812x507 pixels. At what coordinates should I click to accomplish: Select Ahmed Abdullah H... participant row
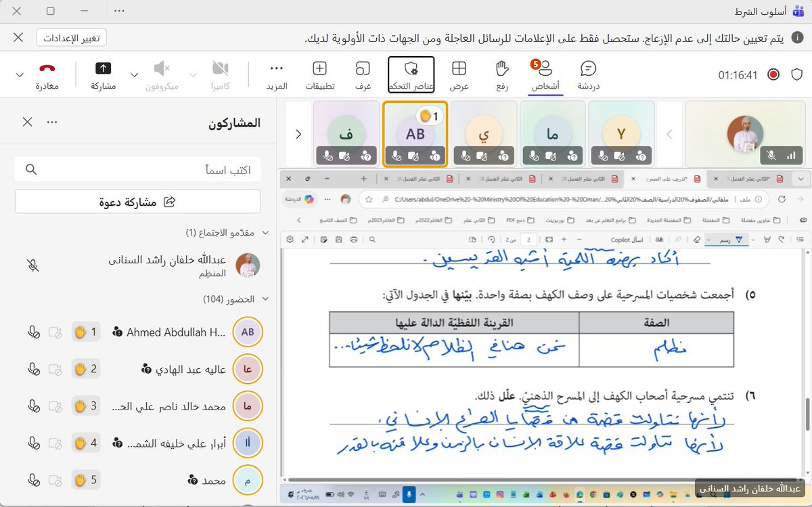tap(138, 332)
